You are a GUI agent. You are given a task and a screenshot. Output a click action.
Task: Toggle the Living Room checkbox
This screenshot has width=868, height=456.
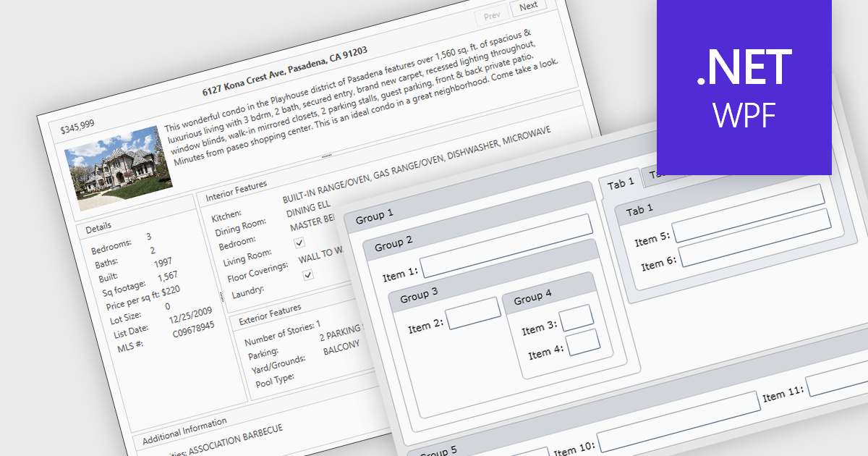click(299, 243)
